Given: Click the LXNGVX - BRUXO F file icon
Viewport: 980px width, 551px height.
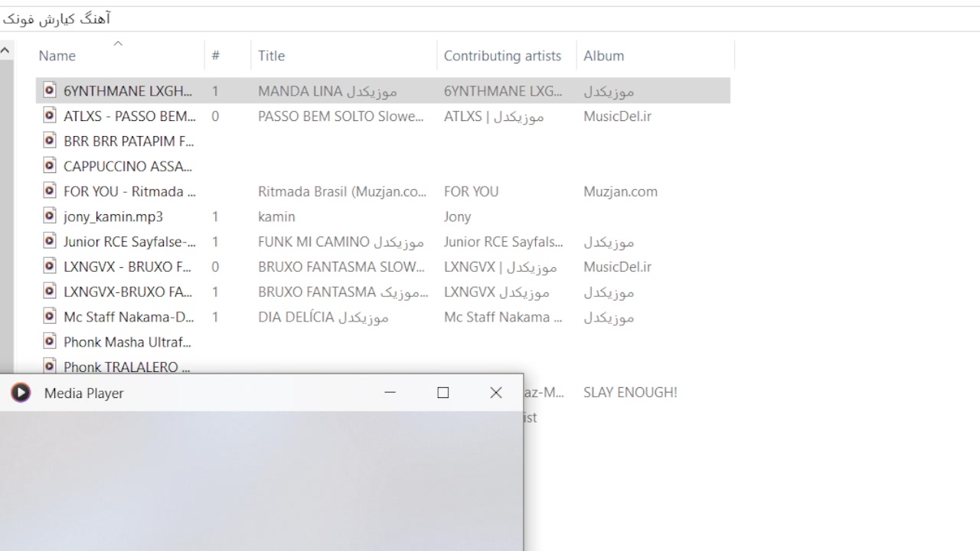Looking at the screenshot, I should click(x=50, y=266).
